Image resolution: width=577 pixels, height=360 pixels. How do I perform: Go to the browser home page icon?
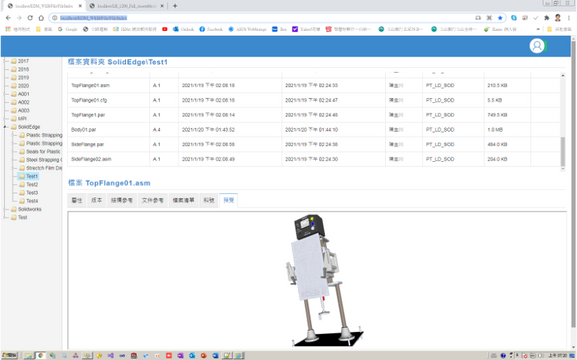click(x=41, y=18)
